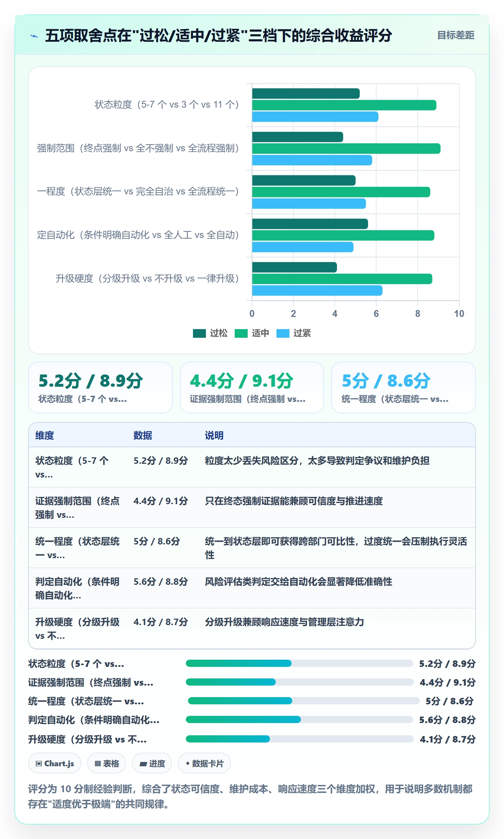Click description 风险评估类判定交给自动化会显著降低准确性
The image size is (504, 839).
(298, 582)
